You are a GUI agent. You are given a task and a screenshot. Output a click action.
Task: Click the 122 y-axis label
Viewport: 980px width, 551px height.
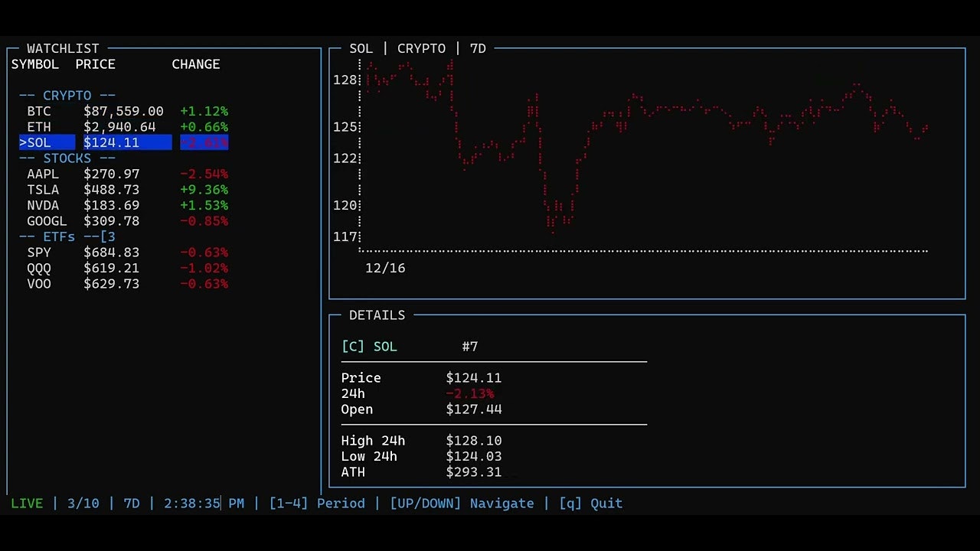(x=345, y=158)
